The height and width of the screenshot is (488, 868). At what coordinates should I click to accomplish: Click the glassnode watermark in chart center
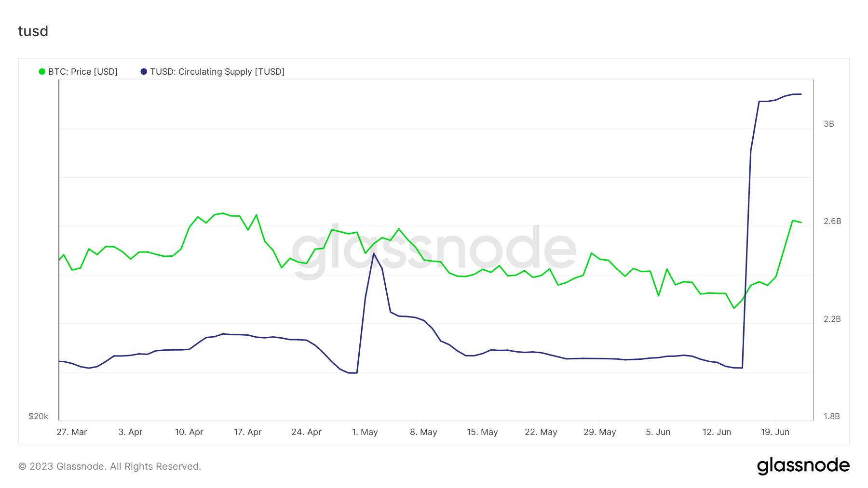pos(434,249)
